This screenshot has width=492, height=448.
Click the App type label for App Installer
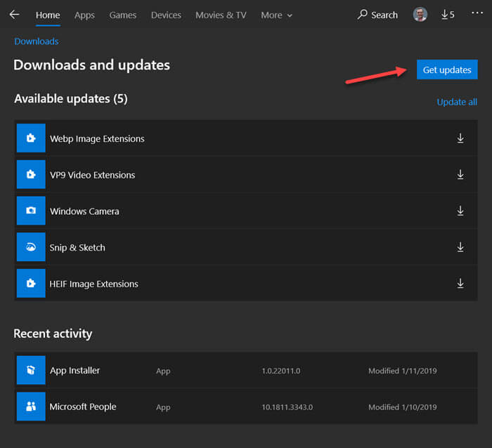[x=163, y=371]
